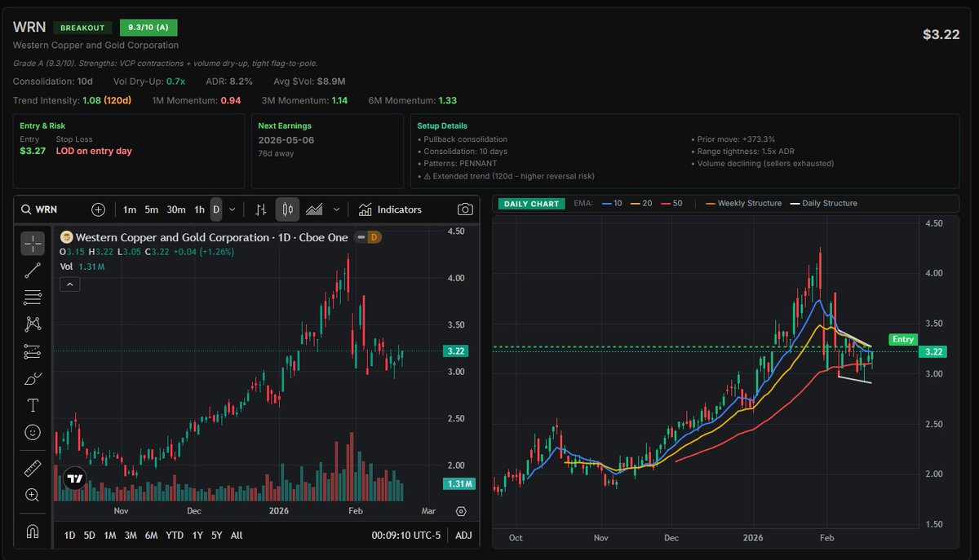Click the coin logo beside the company name
The width and height of the screenshot is (979, 560).
pos(67,237)
